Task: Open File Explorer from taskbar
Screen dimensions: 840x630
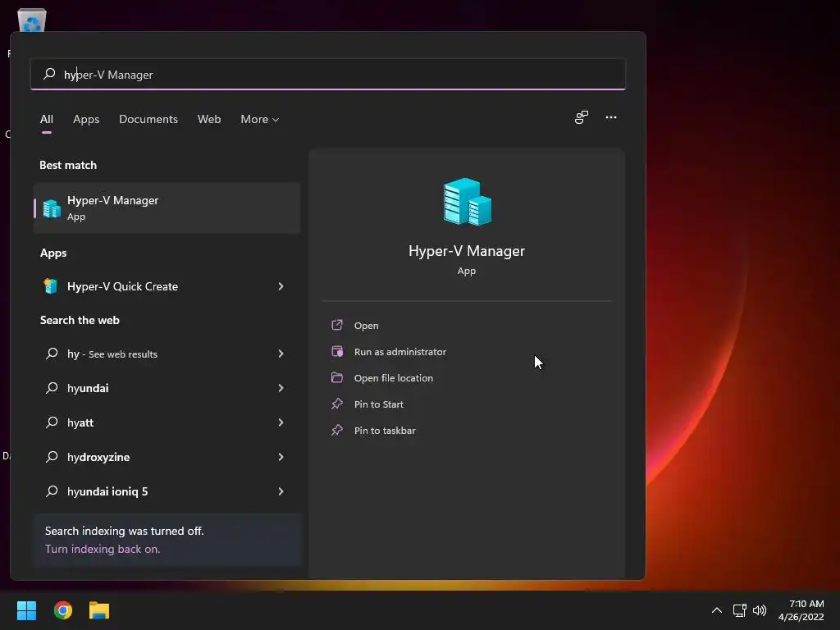Action: tap(99, 610)
